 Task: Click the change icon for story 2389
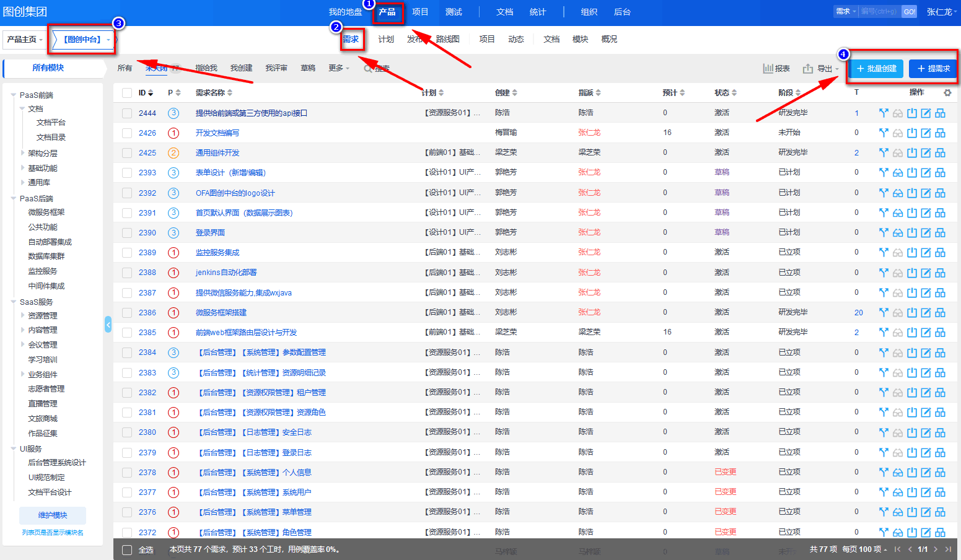[x=884, y=252]
